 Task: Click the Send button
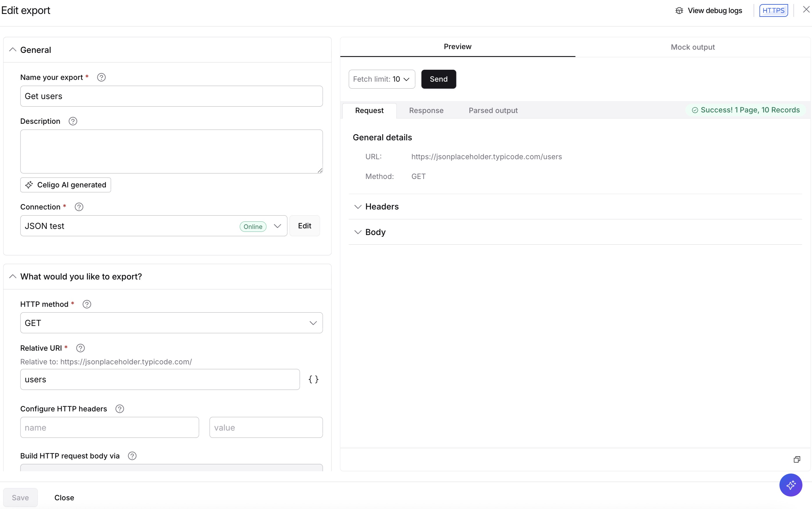click(x=439, y=79)
